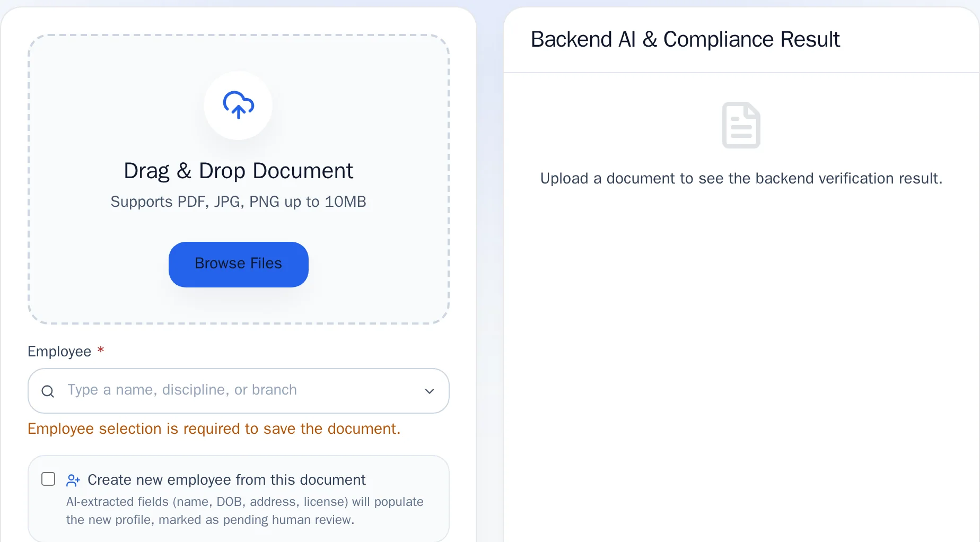The height and width of the screenshot is (542, 980).
Task: Expand the Employee dropdown chevron
Action: pos(430,391)
